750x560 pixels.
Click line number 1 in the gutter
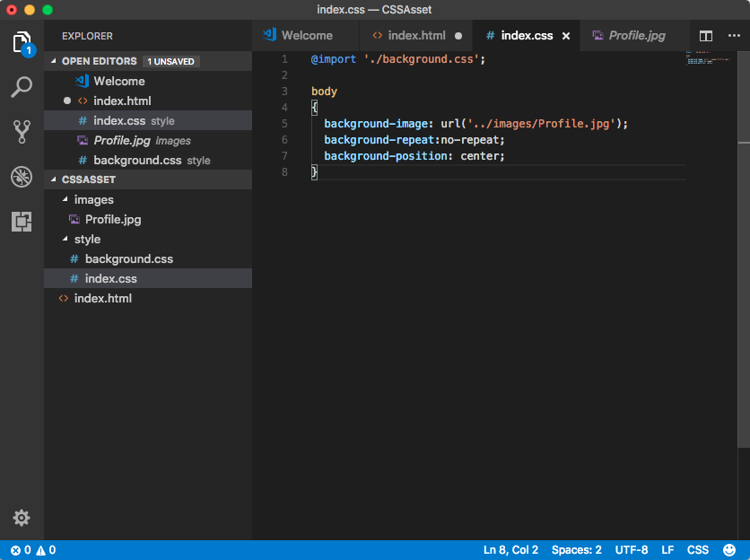[x=284, y=59]
